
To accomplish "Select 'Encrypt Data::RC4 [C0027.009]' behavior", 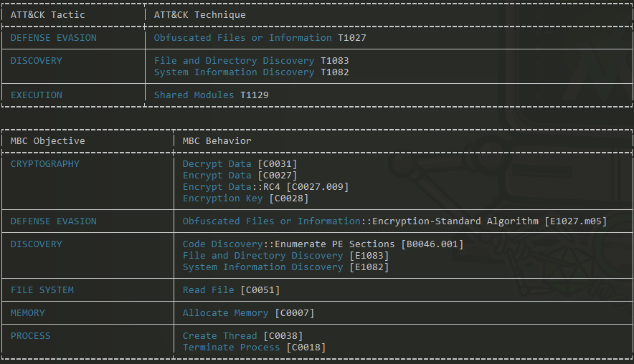I will coord(265,187).
